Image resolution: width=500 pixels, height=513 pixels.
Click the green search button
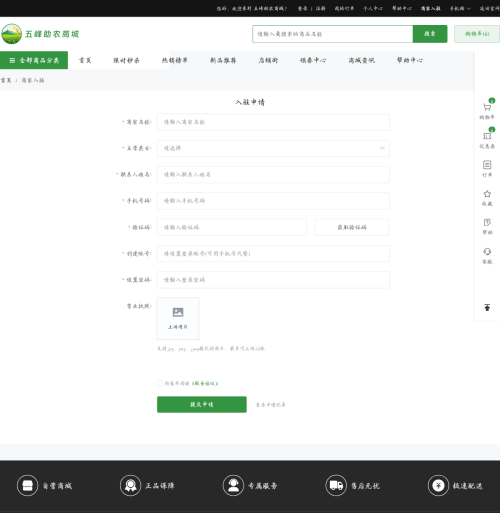pyautogui.click(x=430, y=34)
